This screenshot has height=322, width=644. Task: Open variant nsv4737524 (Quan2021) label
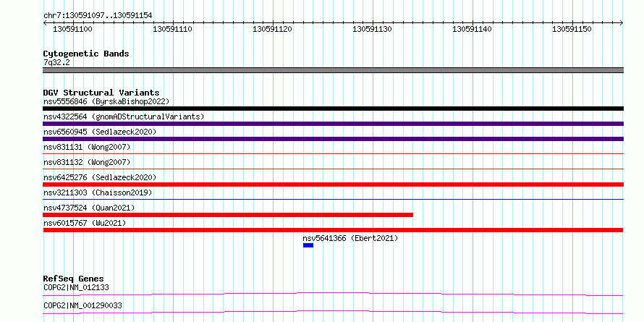point(89,208)
